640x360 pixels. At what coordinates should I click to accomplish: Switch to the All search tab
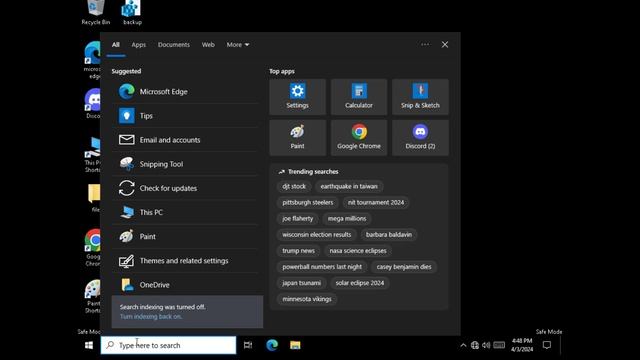tap(116, 44)
